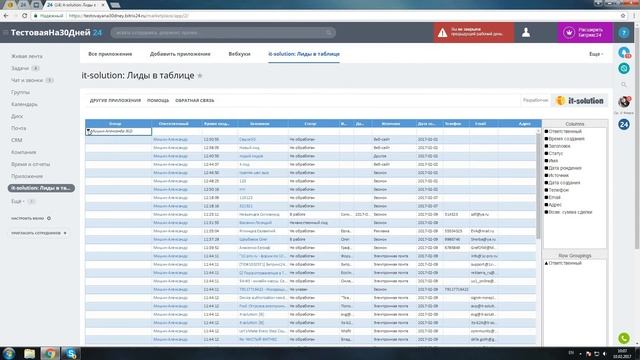Open «CRM» in the sidebar
This screenshot has width=640, height=360.
point(17,140)
